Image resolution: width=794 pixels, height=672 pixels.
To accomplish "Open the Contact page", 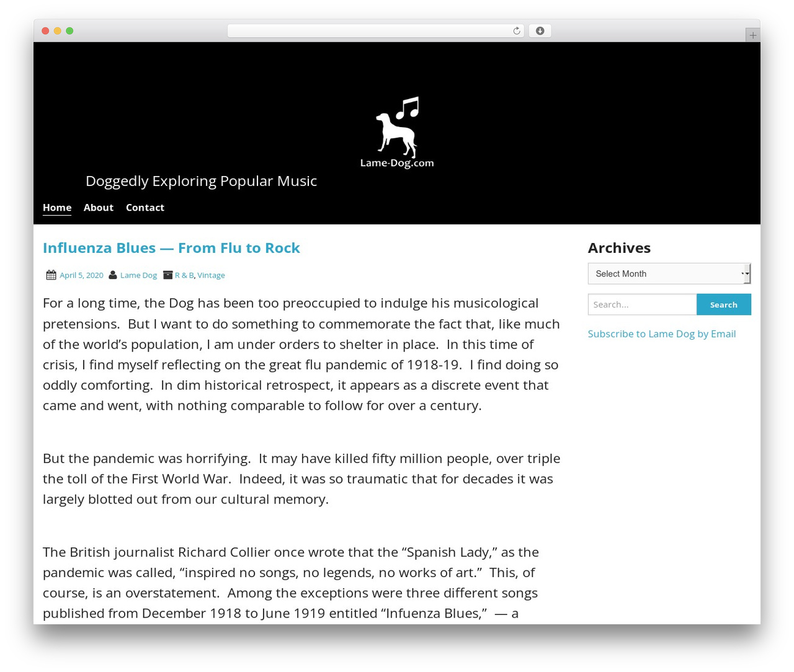I will (145, 208).
